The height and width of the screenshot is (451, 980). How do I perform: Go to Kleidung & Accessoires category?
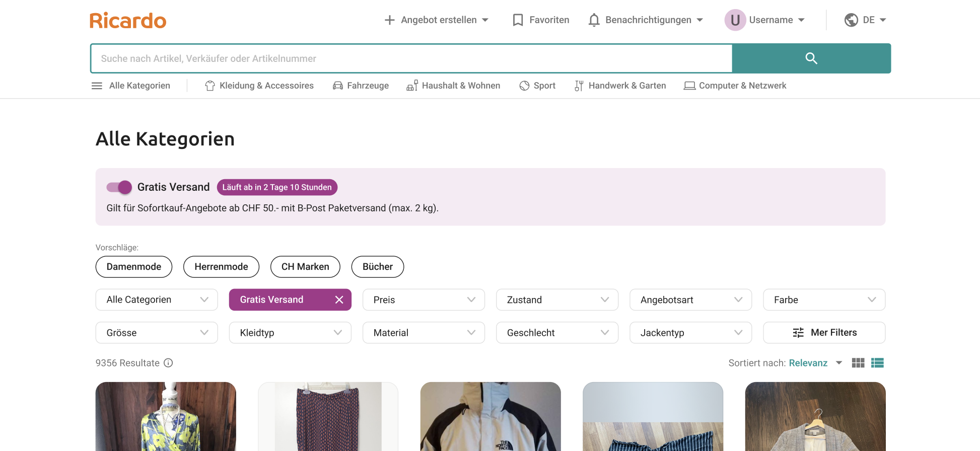259,86
